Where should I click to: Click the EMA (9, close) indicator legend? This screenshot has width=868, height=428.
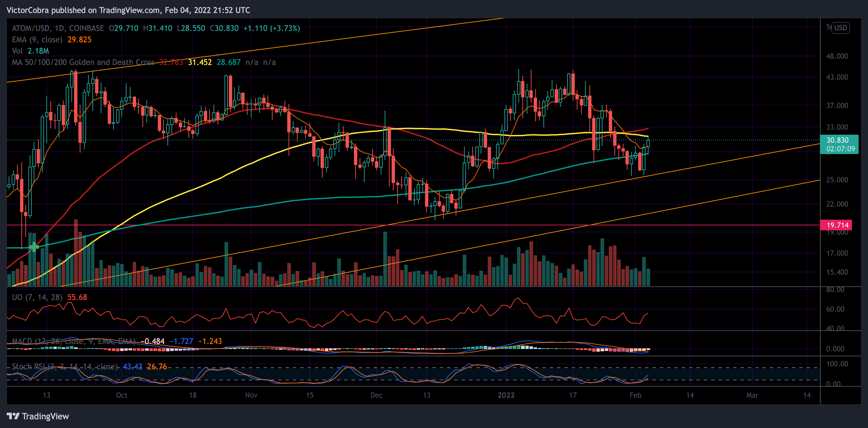coord(37,40)
